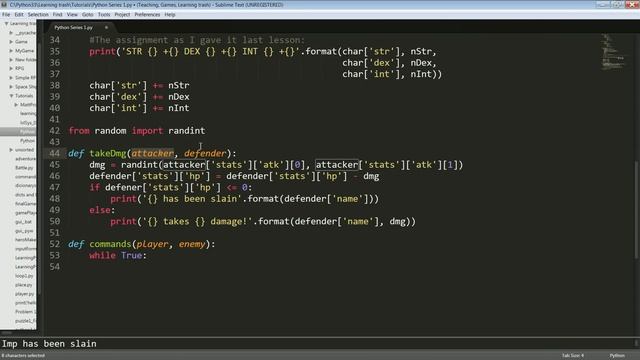This screenshot has height=360, width=640.
Task: Open adventure file in the sidebar
Action: 25,159
